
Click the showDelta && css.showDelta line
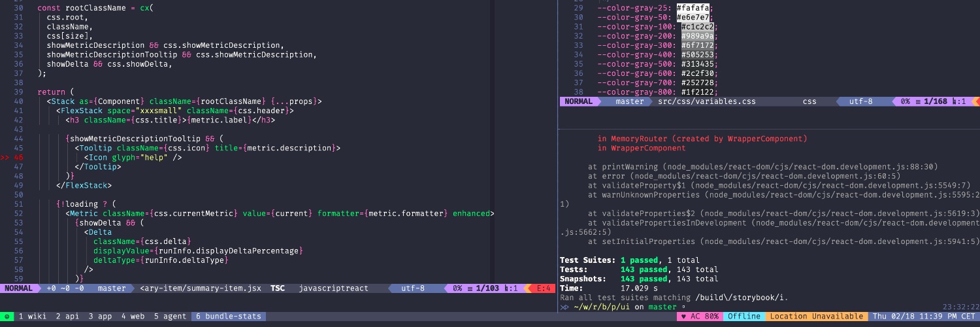tap(109, 64)
